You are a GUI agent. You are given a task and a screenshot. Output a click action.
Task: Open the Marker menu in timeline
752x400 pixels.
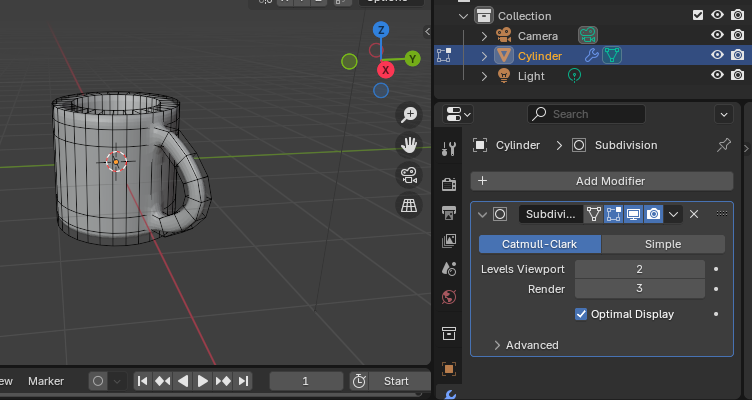pyautogui.click(x=46, y=381)
